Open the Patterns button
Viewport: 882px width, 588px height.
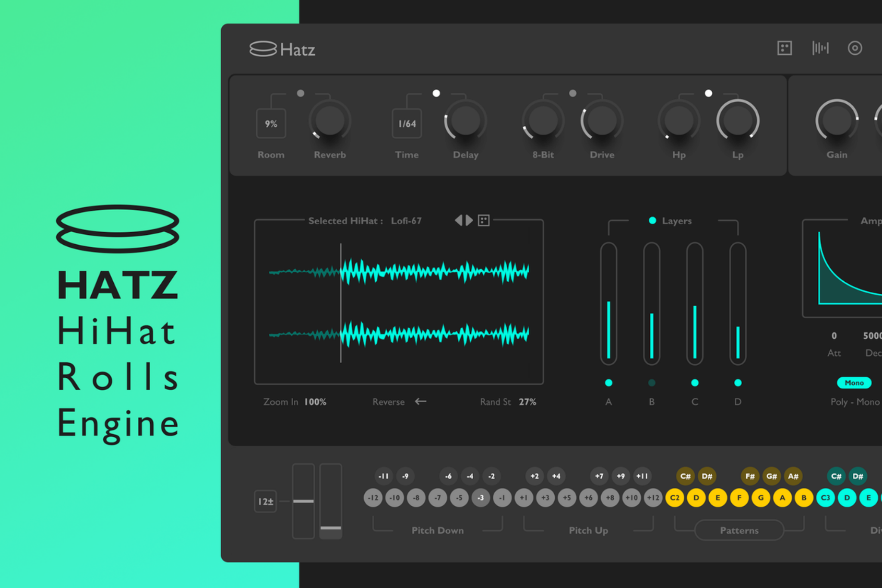click(739, 530)
